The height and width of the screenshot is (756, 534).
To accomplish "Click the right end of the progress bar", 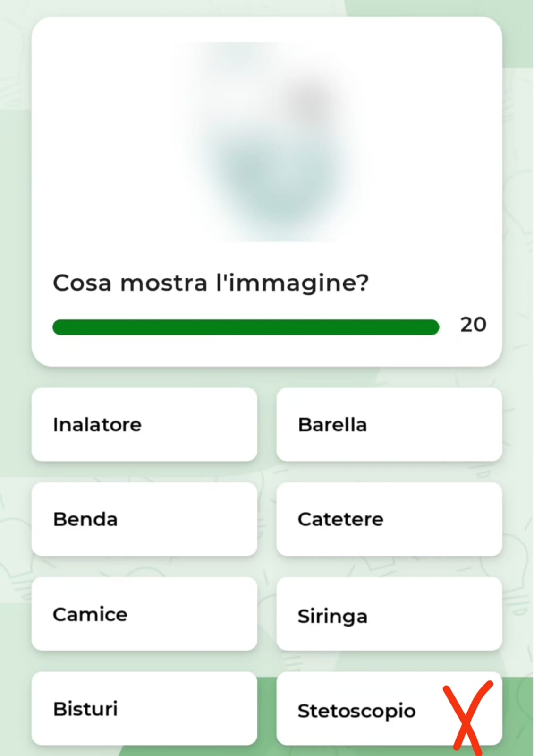I will pos(433,327).
